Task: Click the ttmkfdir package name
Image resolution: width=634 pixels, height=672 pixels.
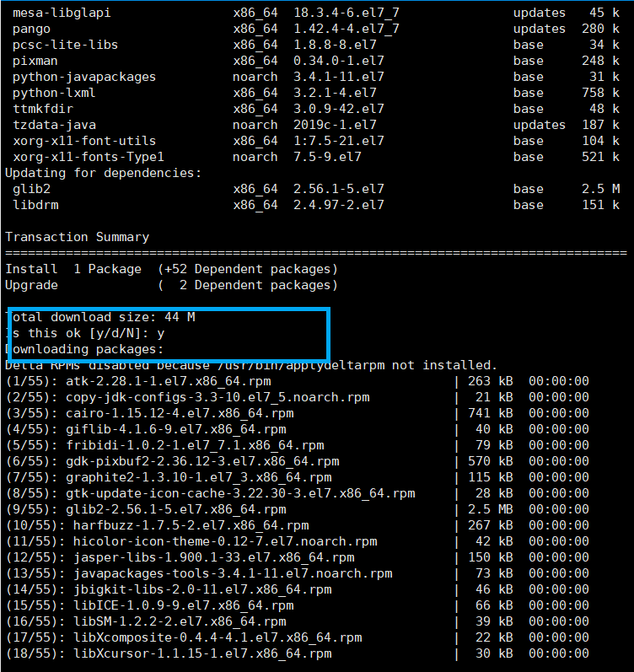Action: (43, 109)
